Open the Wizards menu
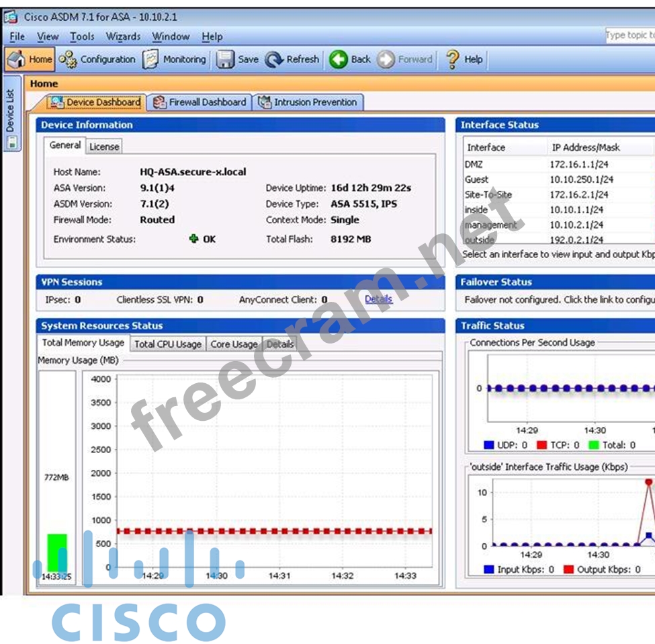This screenshot has height=644, width=655. coord(123,37)
